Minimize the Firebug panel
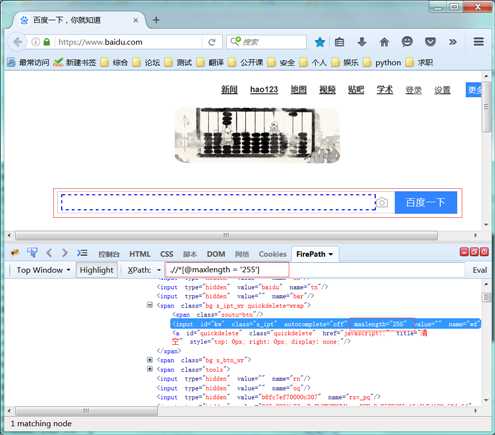 coord(464,252)
